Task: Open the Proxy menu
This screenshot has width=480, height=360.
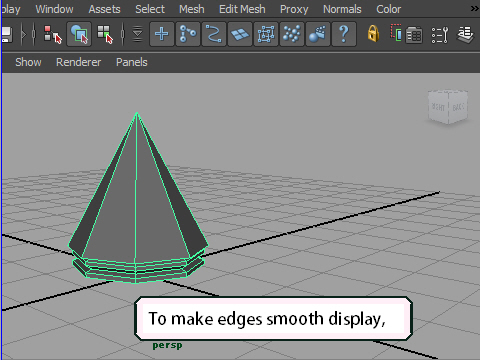Action: click(294, 9)
